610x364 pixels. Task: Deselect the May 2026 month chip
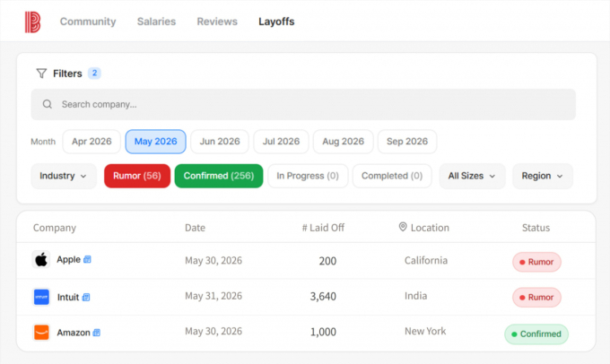(155, 142)
